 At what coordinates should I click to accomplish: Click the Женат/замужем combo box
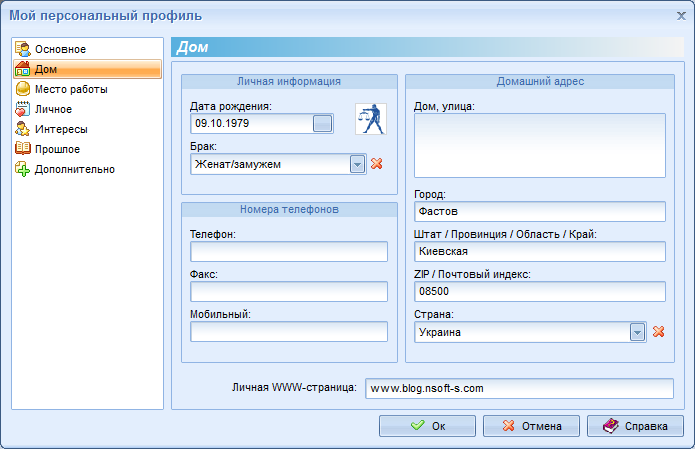(x=278, y=164)
